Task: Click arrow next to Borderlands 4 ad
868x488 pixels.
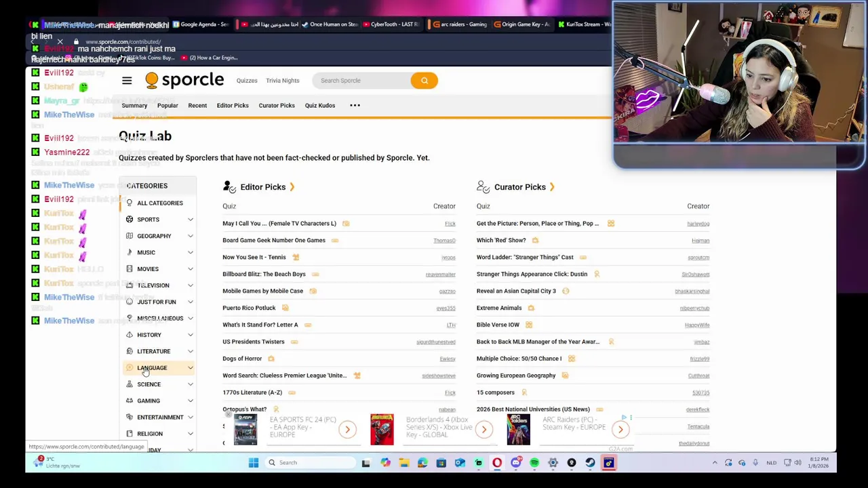Action: pyautogui.click(x=484, y=429)
